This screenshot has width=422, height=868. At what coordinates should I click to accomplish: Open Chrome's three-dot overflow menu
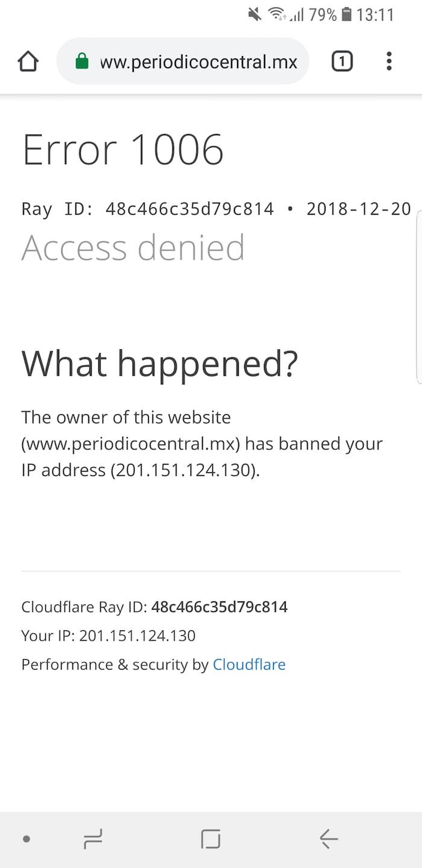[389, 61]
